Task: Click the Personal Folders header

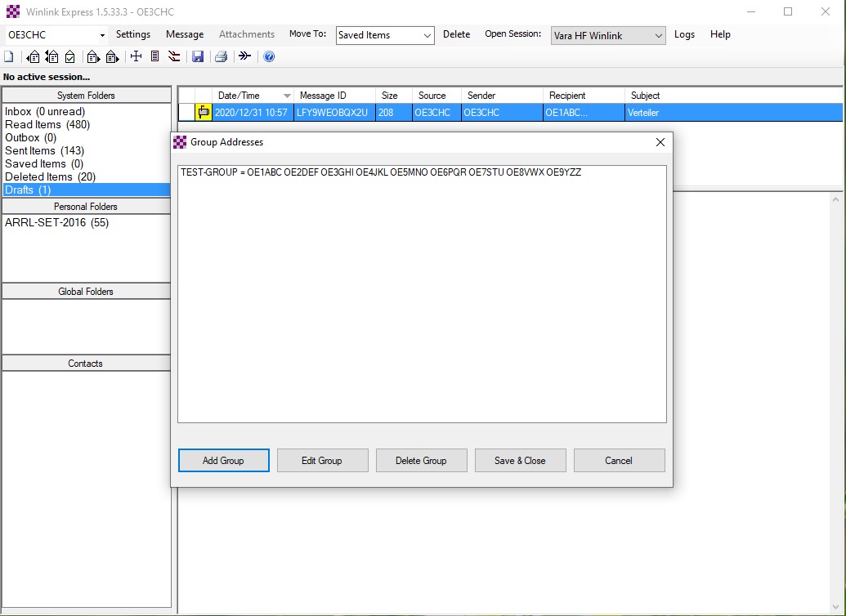Action: pyautogui.click(x=87, y=207)
